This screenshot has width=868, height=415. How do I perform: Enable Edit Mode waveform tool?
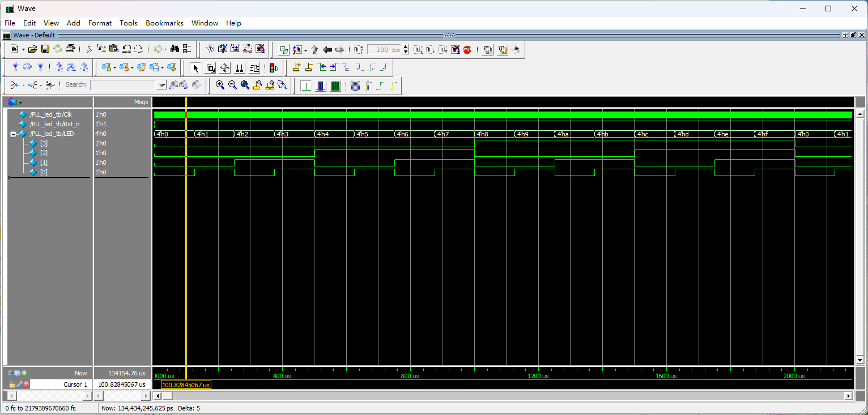[x=254, y=68]
